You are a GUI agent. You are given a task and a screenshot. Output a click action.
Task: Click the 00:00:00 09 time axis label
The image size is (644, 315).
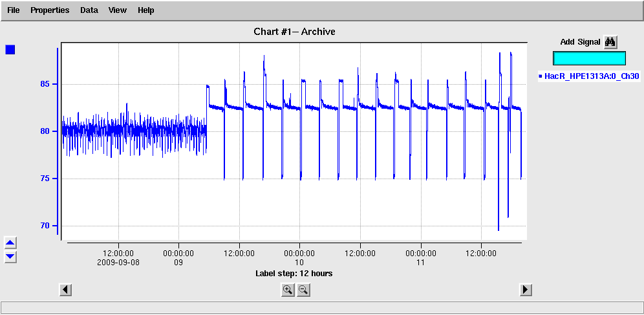[178, 258]
